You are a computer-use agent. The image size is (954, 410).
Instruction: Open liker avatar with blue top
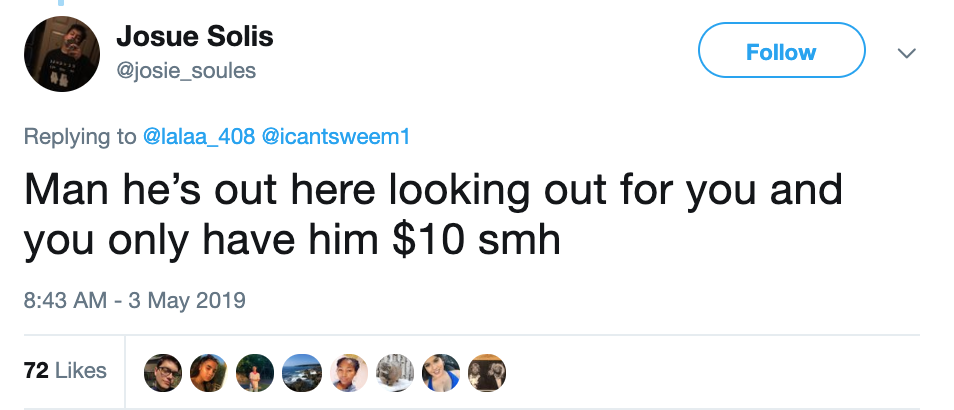441,372
